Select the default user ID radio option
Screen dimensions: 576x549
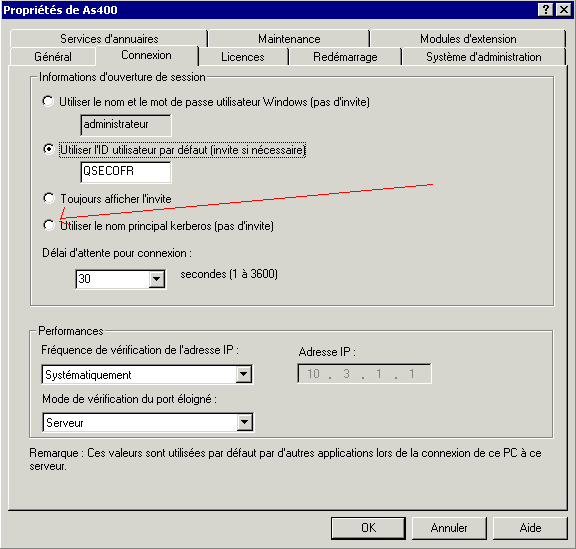pos(48,149)
